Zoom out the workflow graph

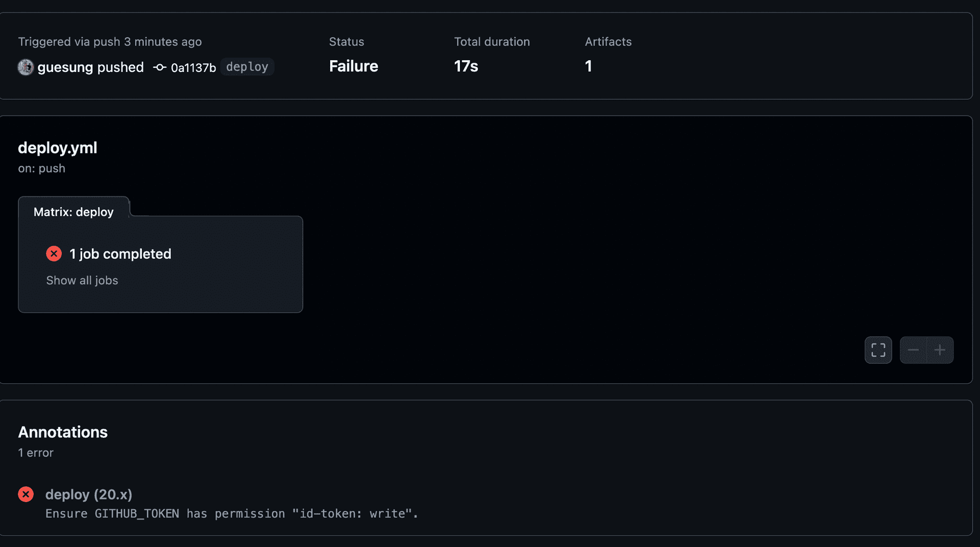(x=913, y=350)
